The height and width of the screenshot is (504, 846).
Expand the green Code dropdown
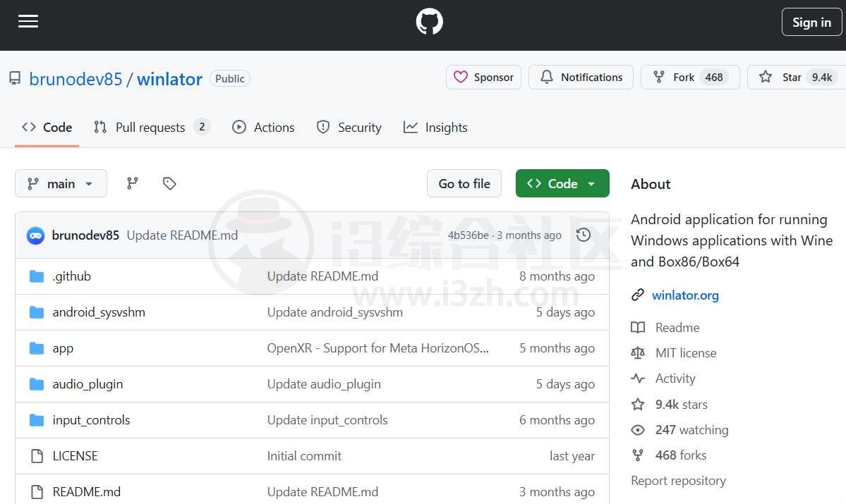tap(562, 183)
